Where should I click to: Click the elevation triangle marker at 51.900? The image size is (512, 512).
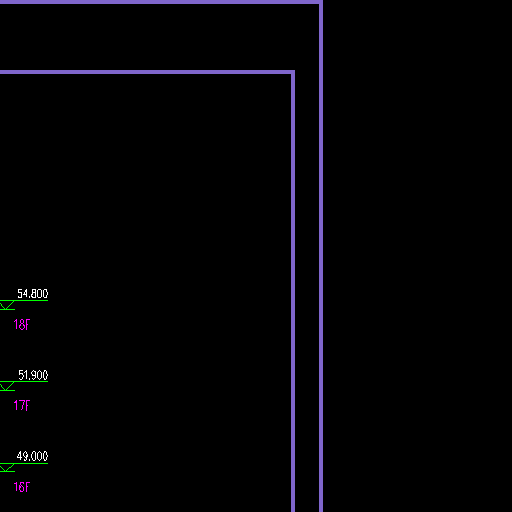(7, 386)
